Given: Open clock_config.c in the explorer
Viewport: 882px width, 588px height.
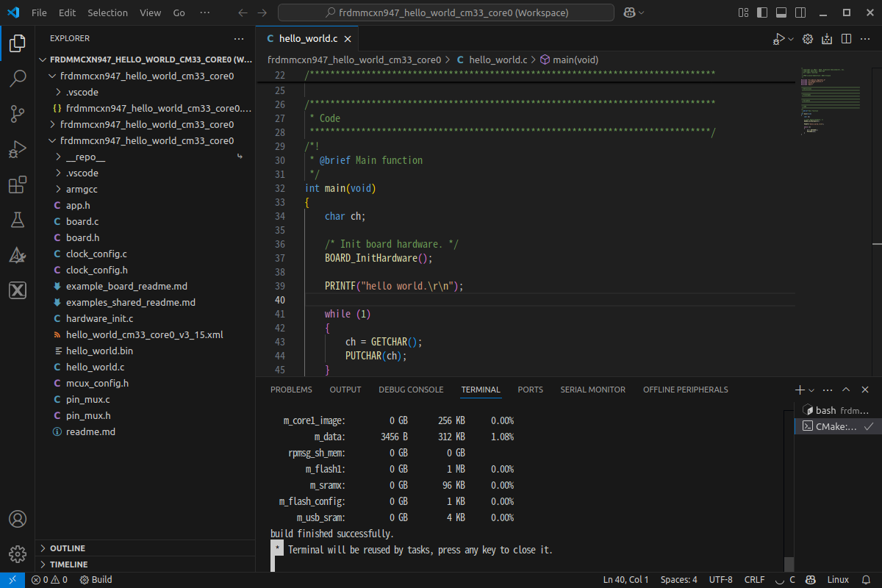Looking at the screenshot, I should [x=96, y=254].
